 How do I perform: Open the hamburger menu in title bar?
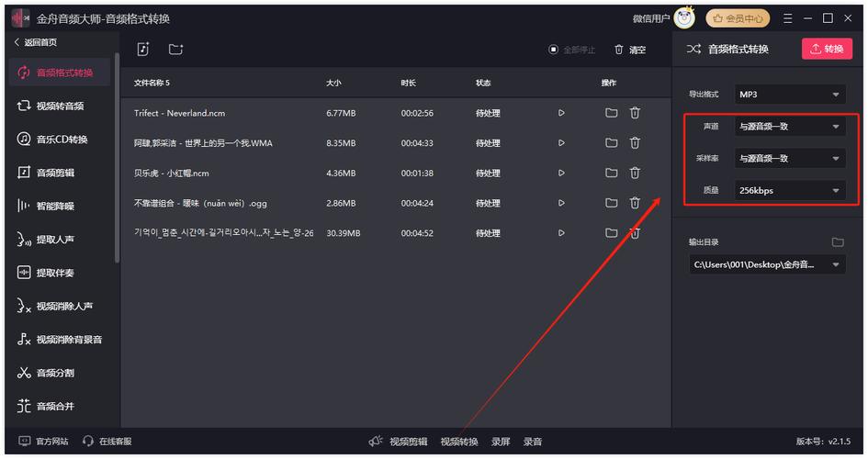[x=788, y=18]
